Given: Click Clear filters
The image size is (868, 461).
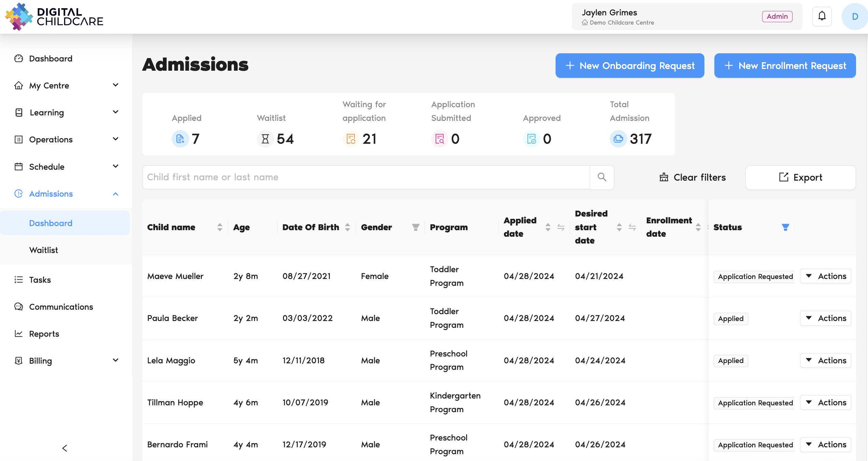Looking at the screenshot, I should 692,177.
